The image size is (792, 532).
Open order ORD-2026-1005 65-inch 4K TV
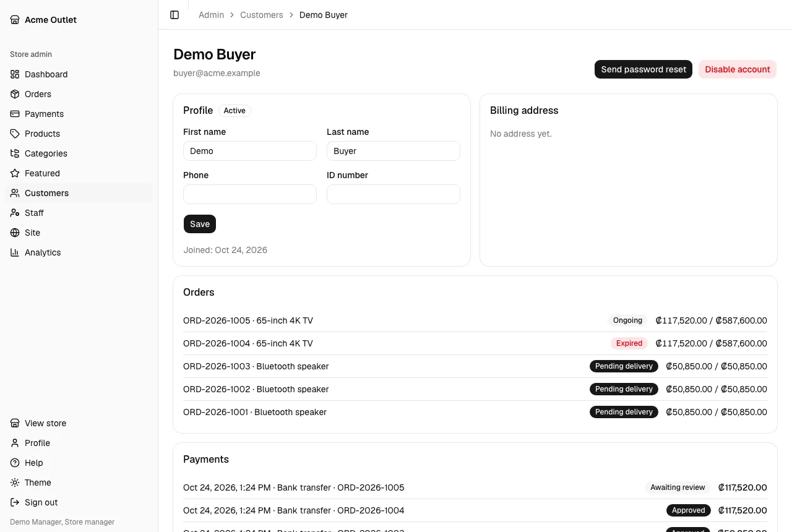tap(475, 320)
